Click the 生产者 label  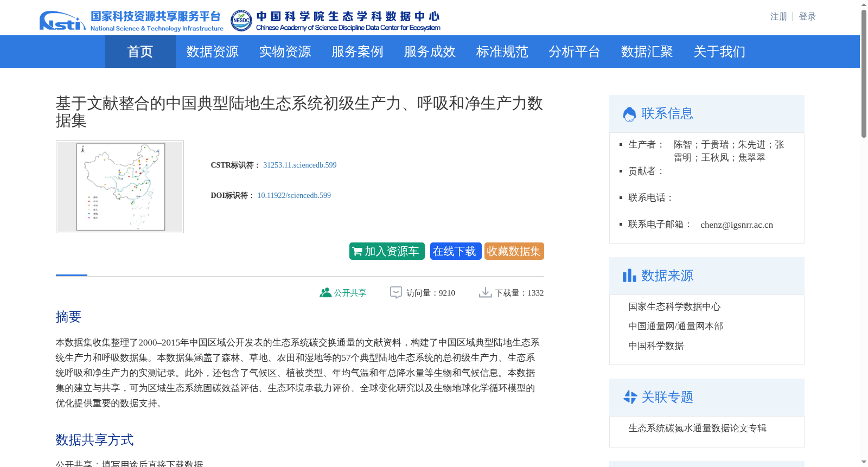pos(646,144)
